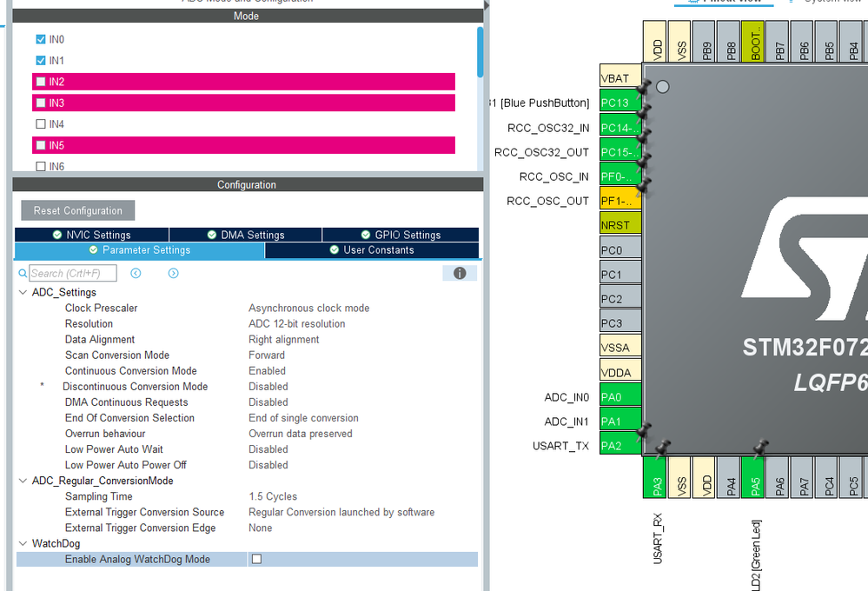Screen dimensions: 868x591
Task: Click the search magnifier icon
Action: (x=23, y=273)
